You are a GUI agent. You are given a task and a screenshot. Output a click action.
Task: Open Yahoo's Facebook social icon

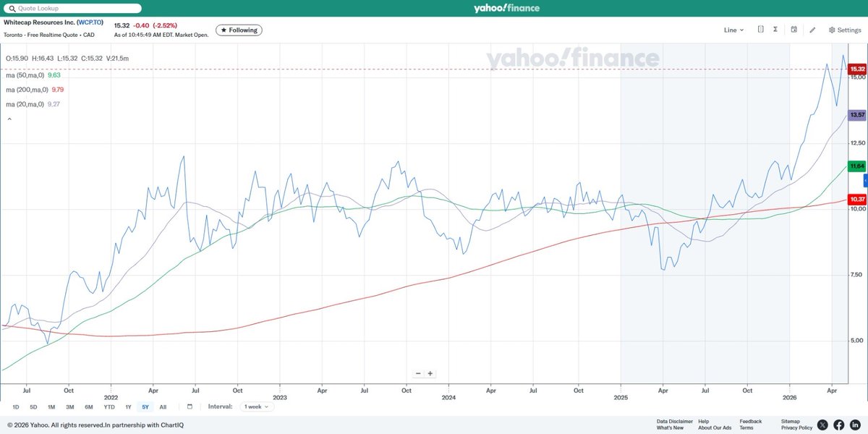coord(839,425)
